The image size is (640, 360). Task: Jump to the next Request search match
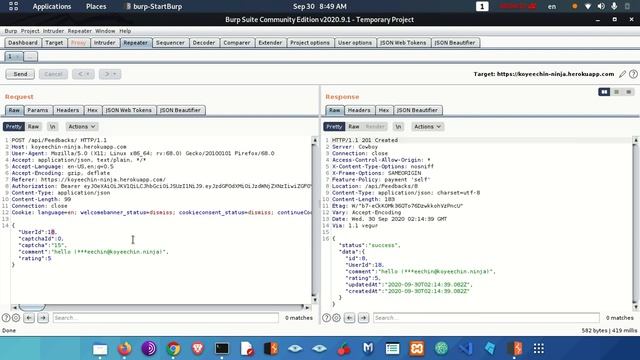(x=43, y=318)
